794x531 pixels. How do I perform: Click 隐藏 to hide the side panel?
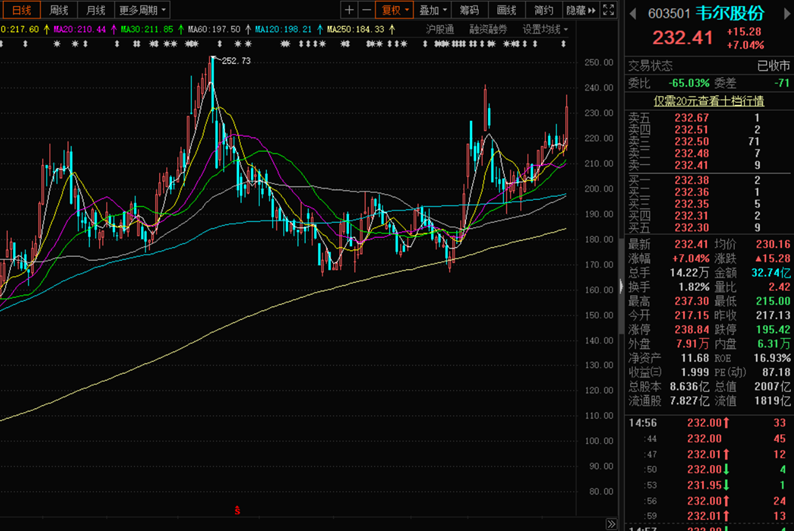[x=580, y=10]
